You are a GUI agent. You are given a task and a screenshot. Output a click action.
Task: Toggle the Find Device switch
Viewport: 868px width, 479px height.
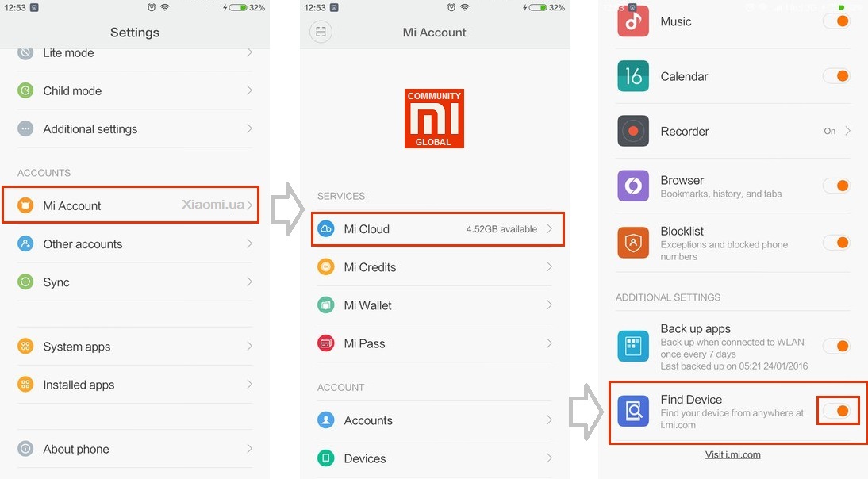[836, 411]
